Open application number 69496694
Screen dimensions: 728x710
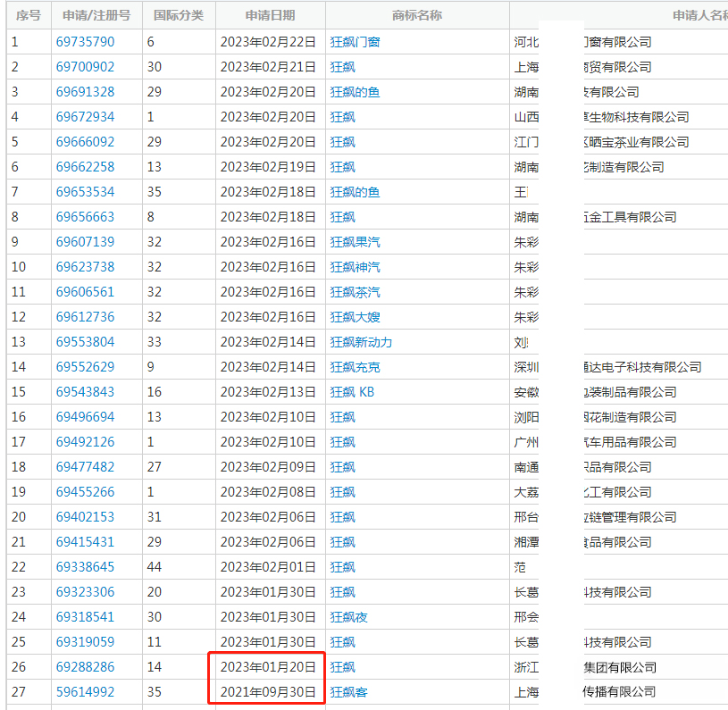(x=85, y=417)
